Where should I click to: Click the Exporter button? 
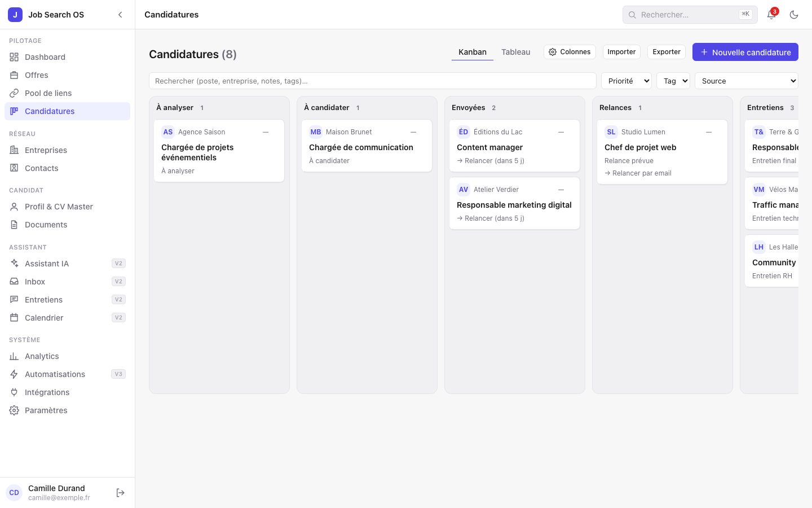click(x=667, y=52)
